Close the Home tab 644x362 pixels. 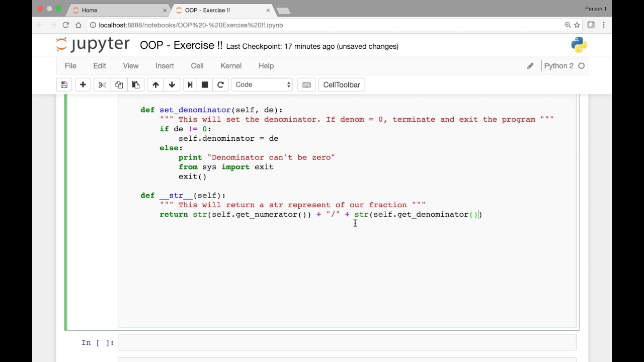tap(165, 10)
